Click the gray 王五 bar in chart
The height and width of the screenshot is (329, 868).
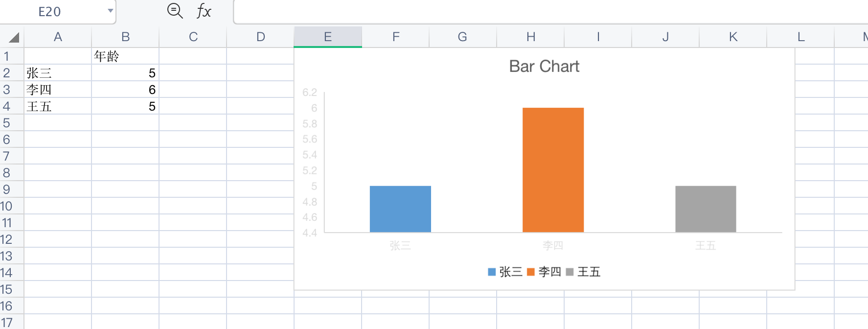pos(706,209)
